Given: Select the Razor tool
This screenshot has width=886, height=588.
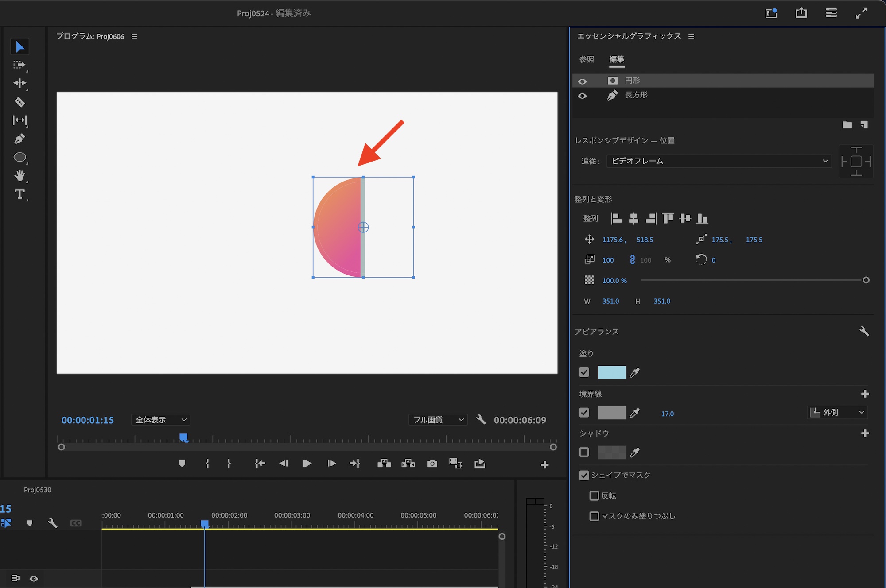Looking at the screenshot, I should (19, 102).
